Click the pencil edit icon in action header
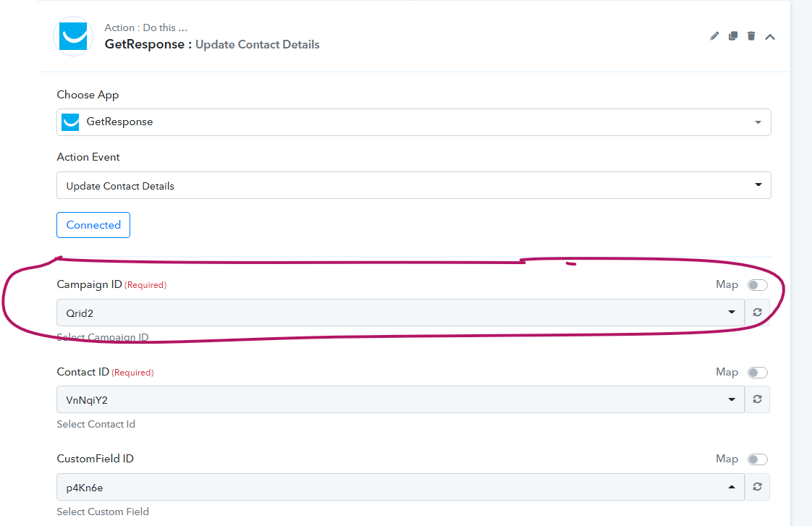This screenshot has height=526, width=812. click(714, 36)
